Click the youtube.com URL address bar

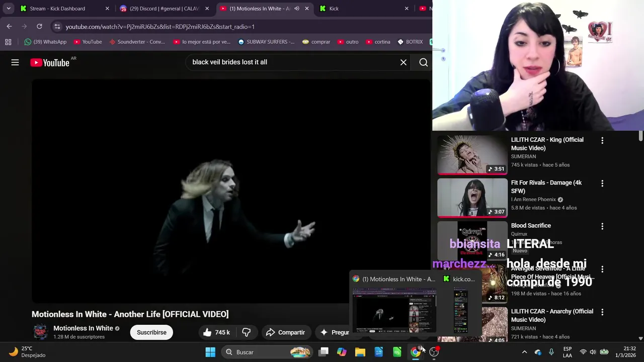[x=242, y=27]
